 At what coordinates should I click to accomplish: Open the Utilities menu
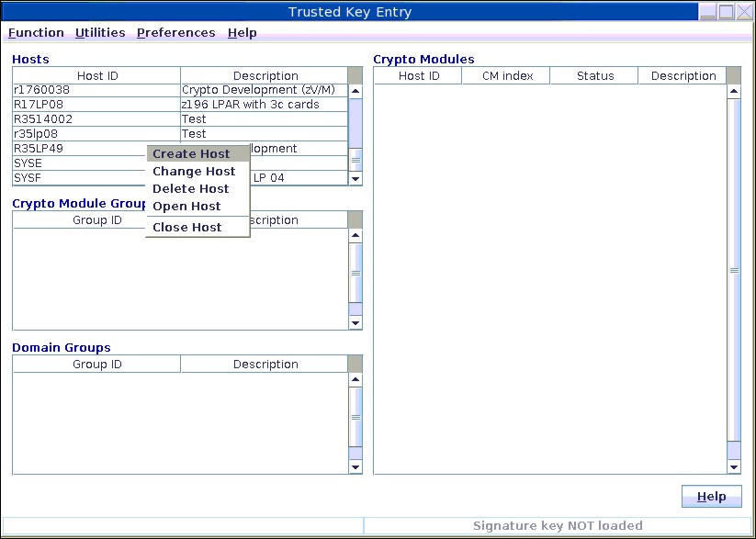coord(100,33)
